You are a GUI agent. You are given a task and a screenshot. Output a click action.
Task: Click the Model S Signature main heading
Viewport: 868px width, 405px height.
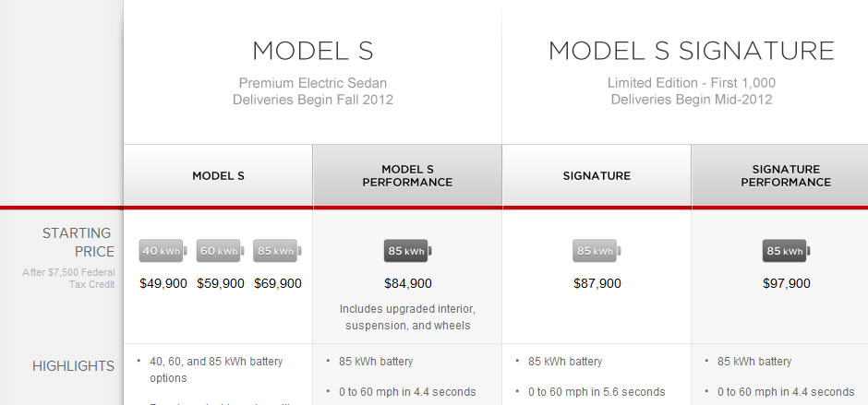[x=692, y=51]
